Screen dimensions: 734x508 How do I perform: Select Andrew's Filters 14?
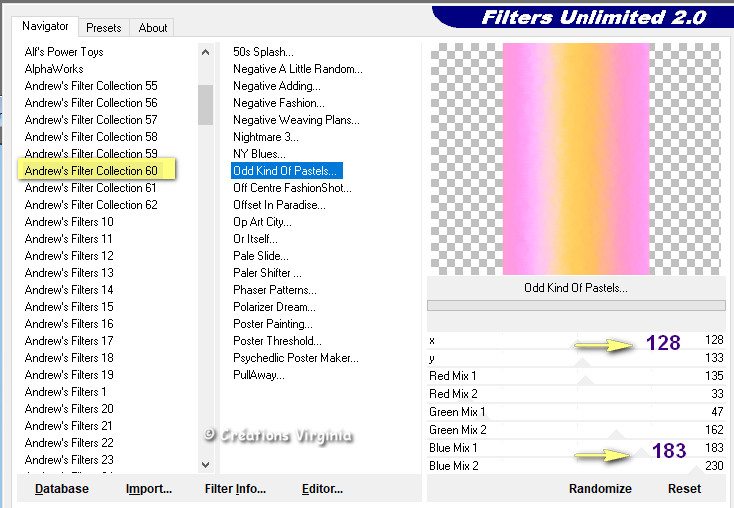click(69, 290)
